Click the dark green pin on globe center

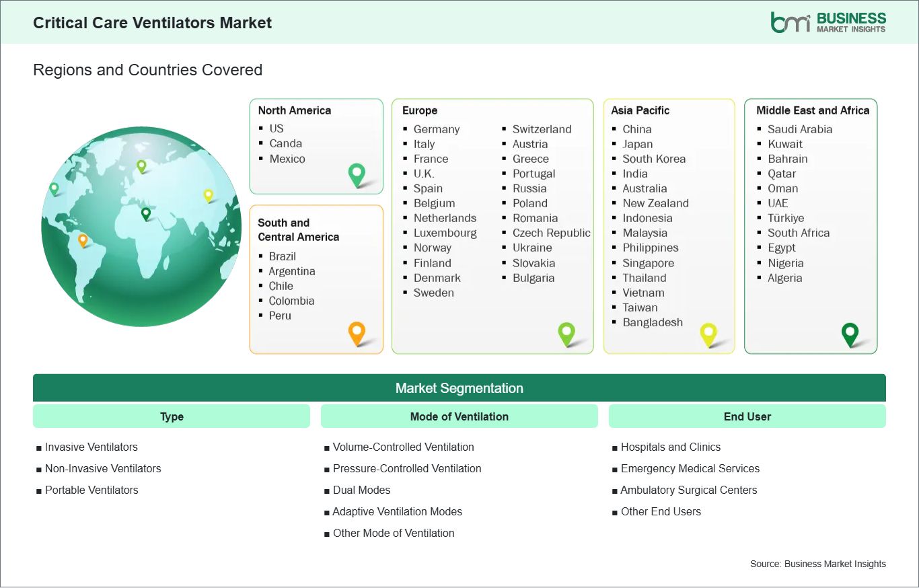(x=146, y=214)
